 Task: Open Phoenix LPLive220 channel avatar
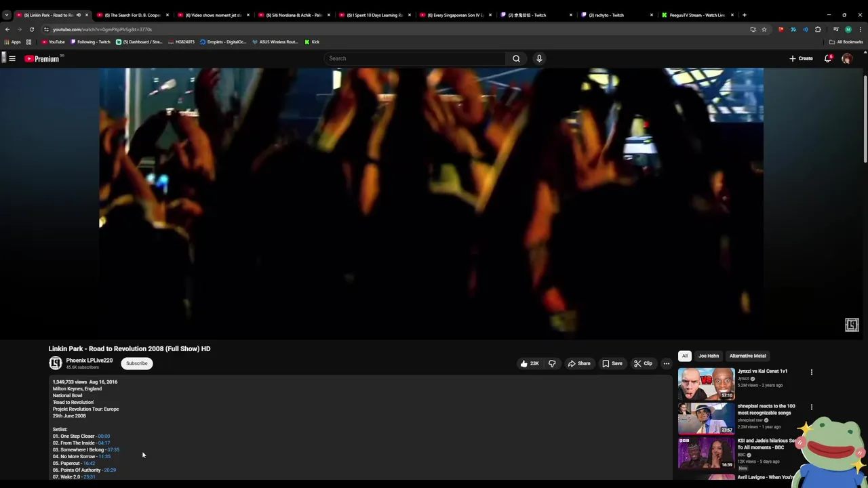pyautogui.click(x=56, y=363)
